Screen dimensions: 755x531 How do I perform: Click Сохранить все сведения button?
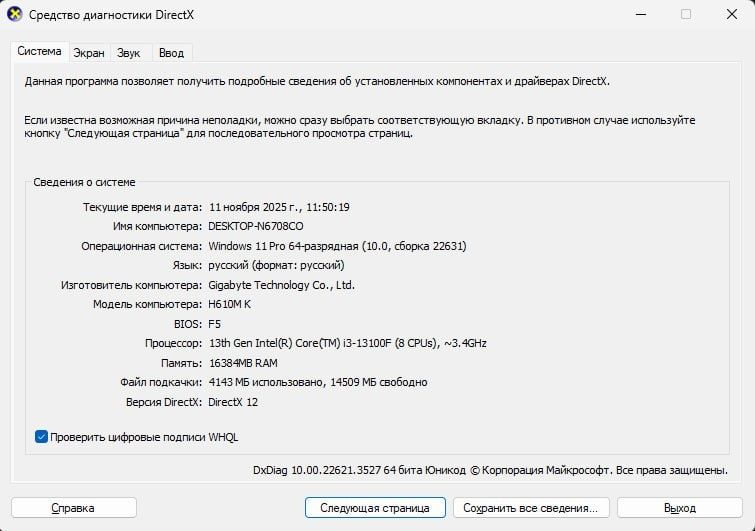click(x=530, y=508)
